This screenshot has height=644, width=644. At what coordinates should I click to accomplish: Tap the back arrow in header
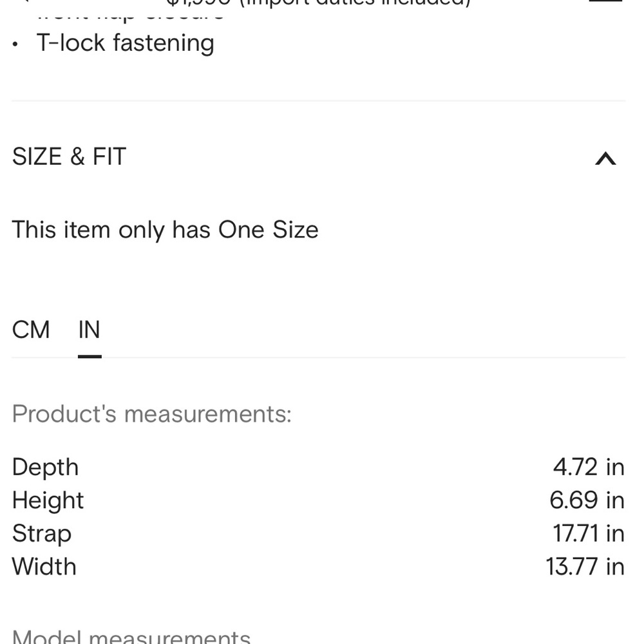[x=24, y=1]
